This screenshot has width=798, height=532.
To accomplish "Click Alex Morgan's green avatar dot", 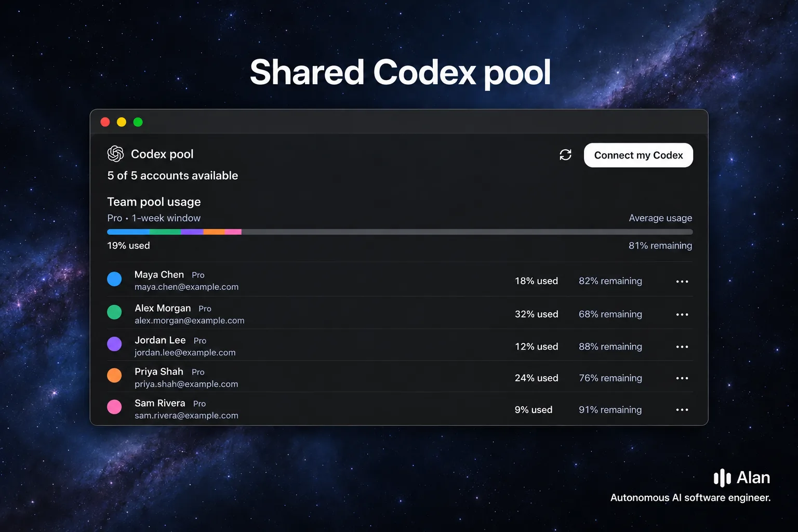I will 114,312.
